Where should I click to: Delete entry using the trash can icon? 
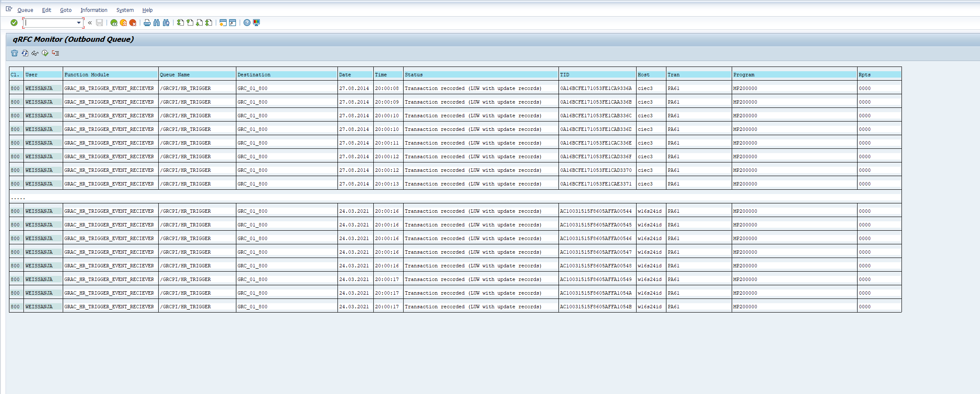15,53
